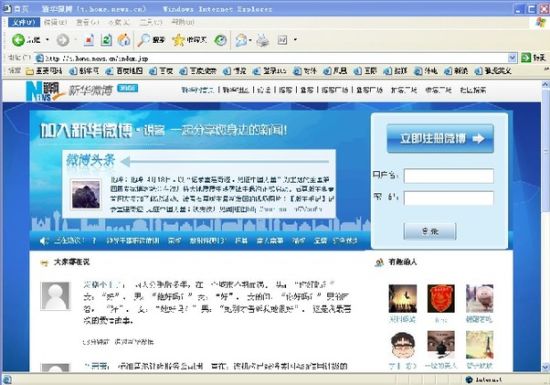The height and width of the screenshot is (385, 550).
Task: Click the News 新华微博 site logo
Action: tap(69, 91)
